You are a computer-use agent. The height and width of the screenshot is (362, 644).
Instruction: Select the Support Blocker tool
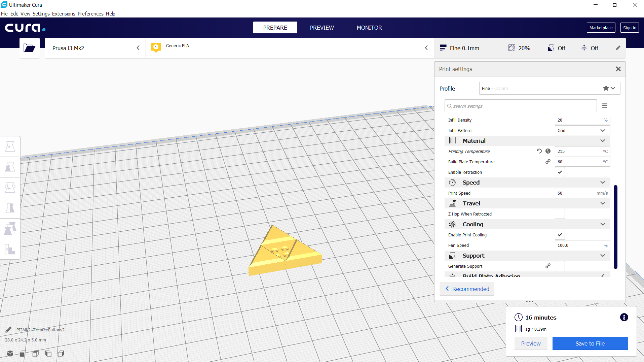(10, 249)
